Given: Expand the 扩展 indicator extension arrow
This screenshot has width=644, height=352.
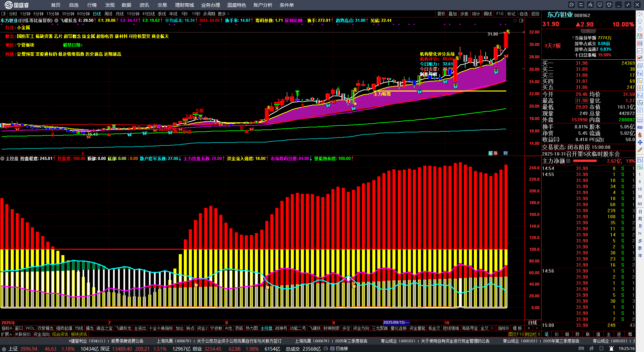Looking at the screenshot, I should click(x=6, y=334).
